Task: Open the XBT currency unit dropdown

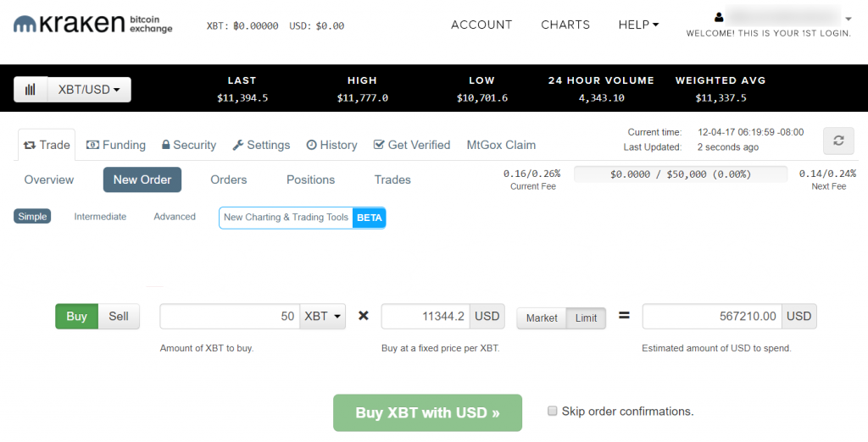Action: 323,317
